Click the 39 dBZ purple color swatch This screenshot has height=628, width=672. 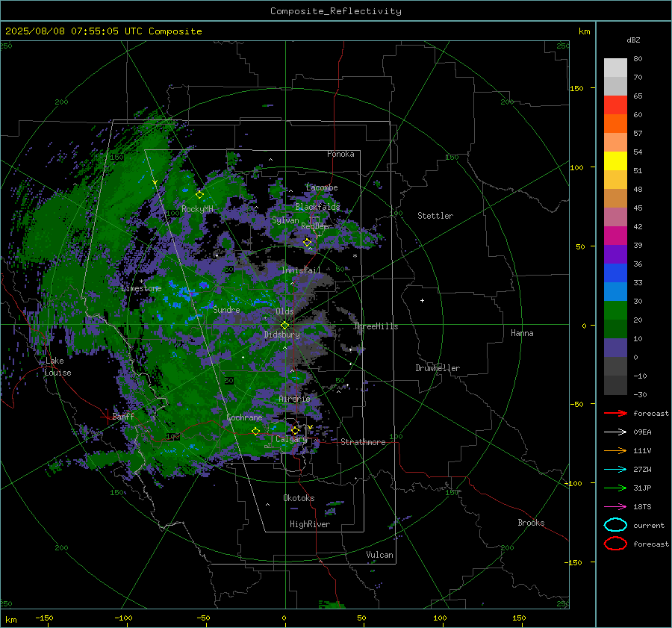click(x=615, y=254)
